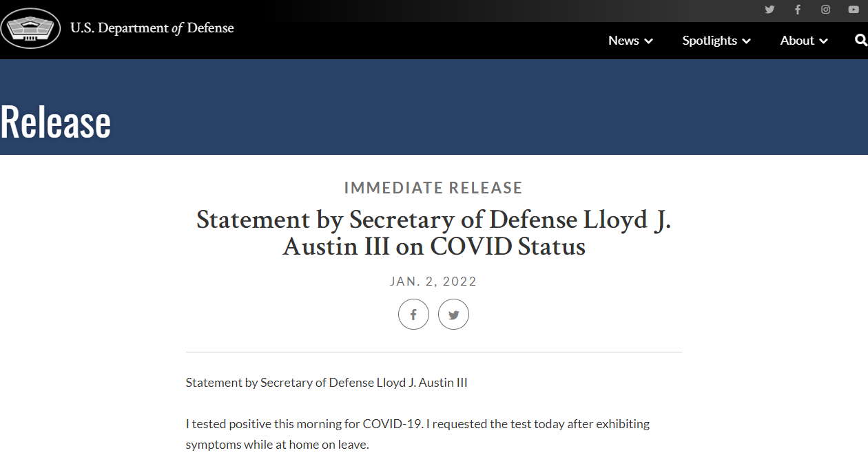
Task: Click the search magnifier icon
Action: [x=860, y=41]
